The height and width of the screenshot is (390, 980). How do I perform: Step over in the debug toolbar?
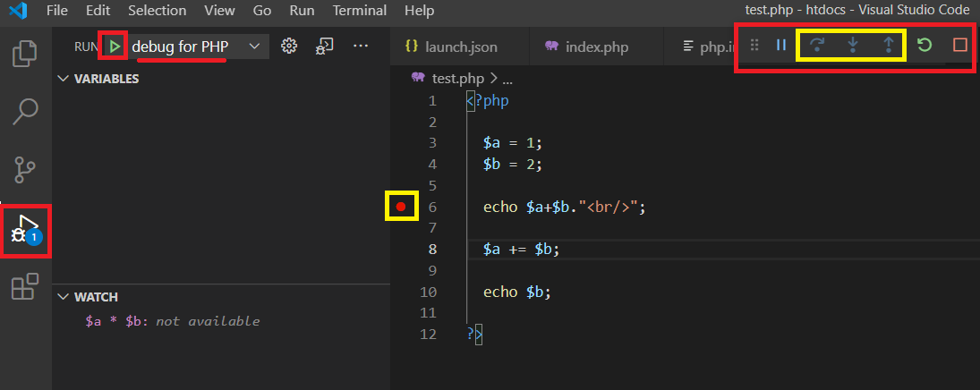pos(817,45)
